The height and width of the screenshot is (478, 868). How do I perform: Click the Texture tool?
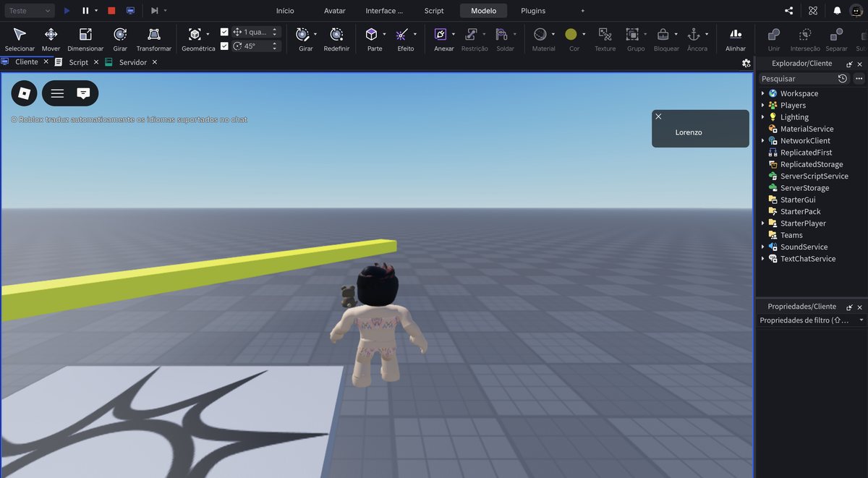coord(605,39)
